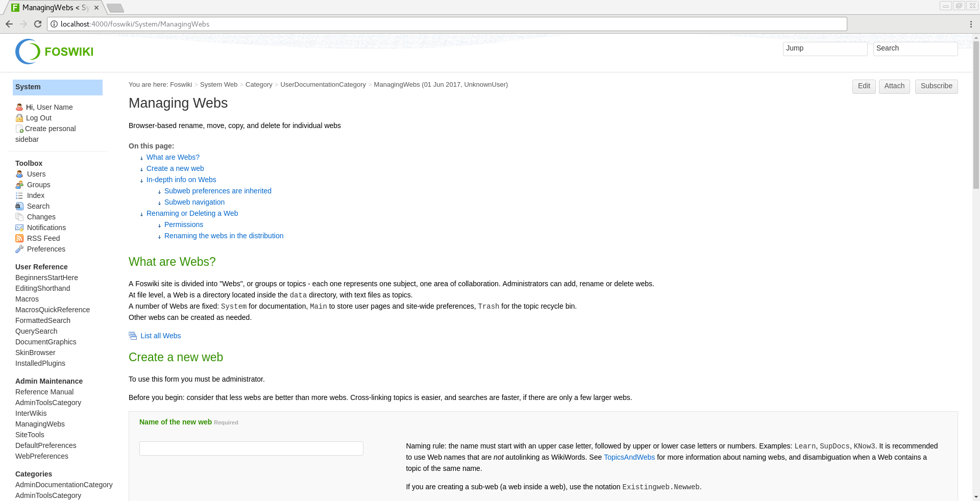The width and height of the screenshot is (980, 501).
Task: Click the System web header in sidebar
Action: pos(58,87)
